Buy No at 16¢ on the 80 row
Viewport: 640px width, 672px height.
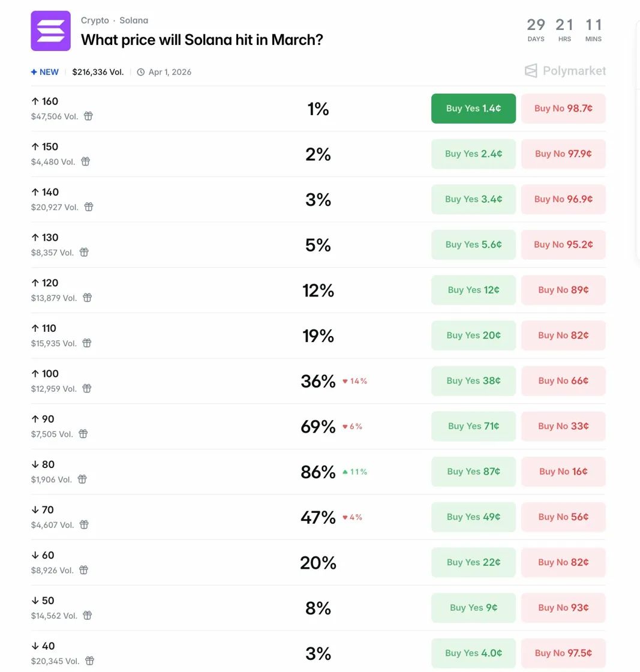pos(563,472)
